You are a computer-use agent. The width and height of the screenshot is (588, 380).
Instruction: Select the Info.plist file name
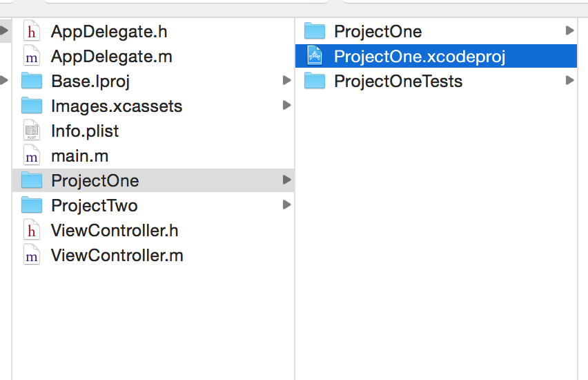tap(85, 131)
